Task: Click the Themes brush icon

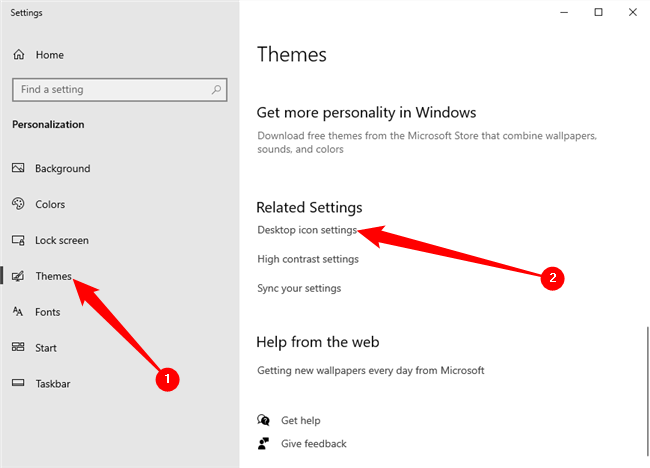Action: click(x=18, y=276)
